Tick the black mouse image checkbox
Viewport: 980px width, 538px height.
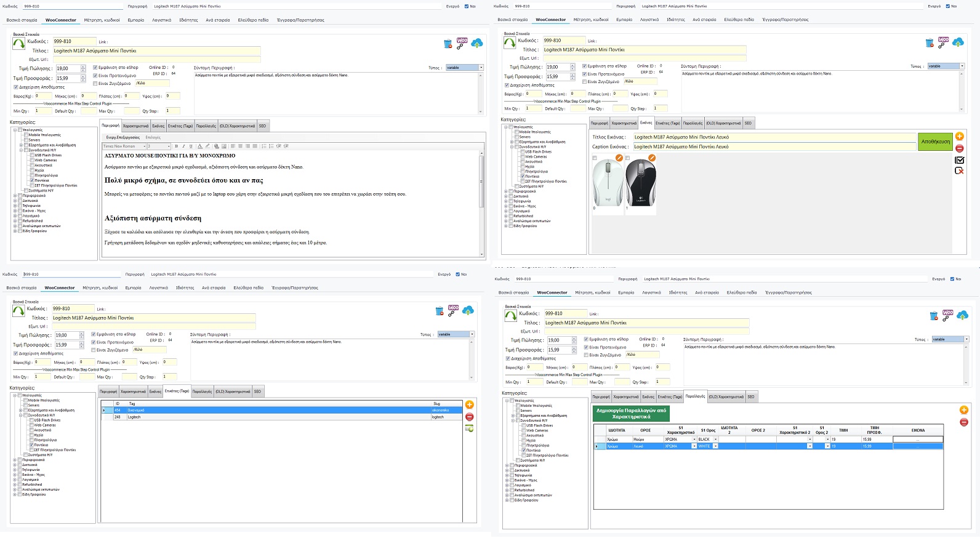[627, 158]
